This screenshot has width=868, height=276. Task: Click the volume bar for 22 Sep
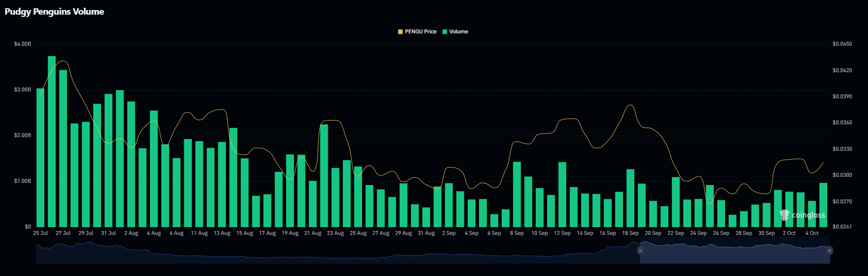coord(676,202)
